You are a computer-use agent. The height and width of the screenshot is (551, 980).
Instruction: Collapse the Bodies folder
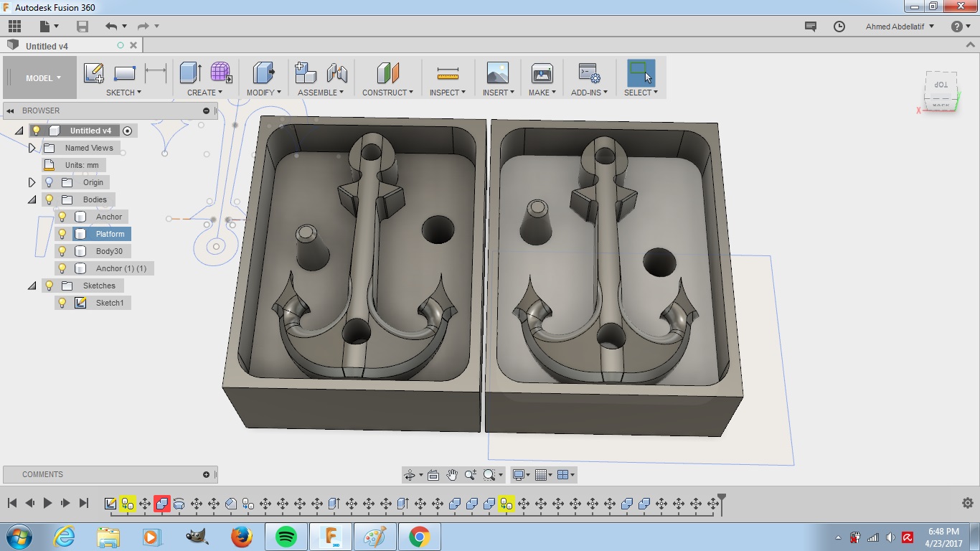click(x=32, y=199)
